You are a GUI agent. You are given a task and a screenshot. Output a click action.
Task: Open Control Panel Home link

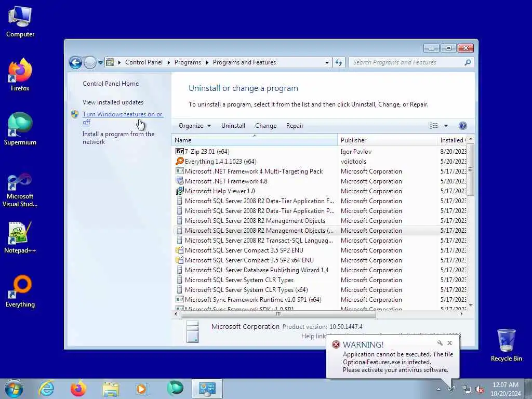click(x=111, y=84)
